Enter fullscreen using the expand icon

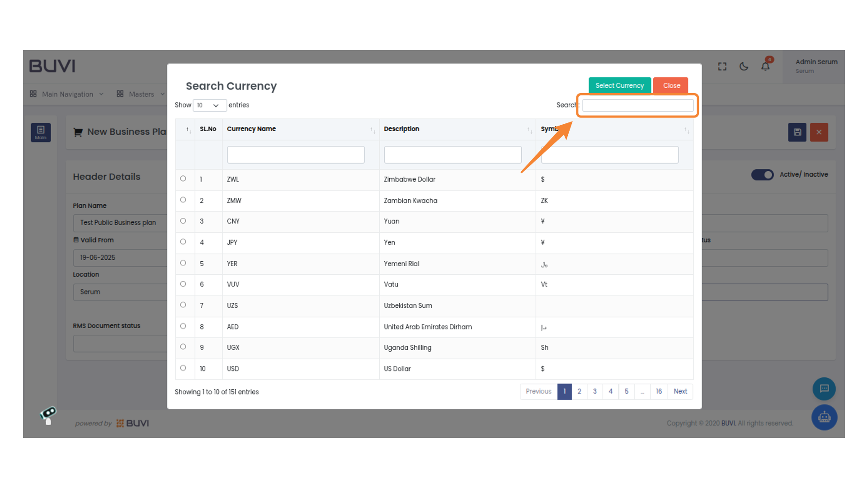point(722,66)
